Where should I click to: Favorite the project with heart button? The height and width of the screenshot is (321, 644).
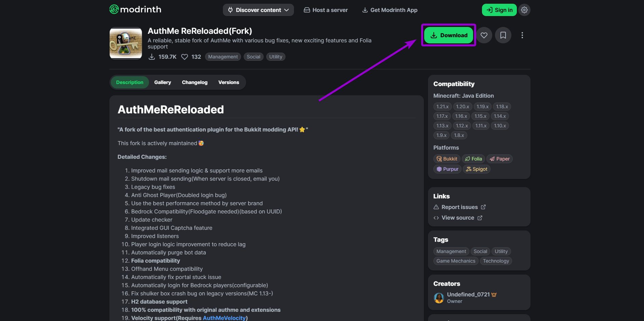point(484,35)
